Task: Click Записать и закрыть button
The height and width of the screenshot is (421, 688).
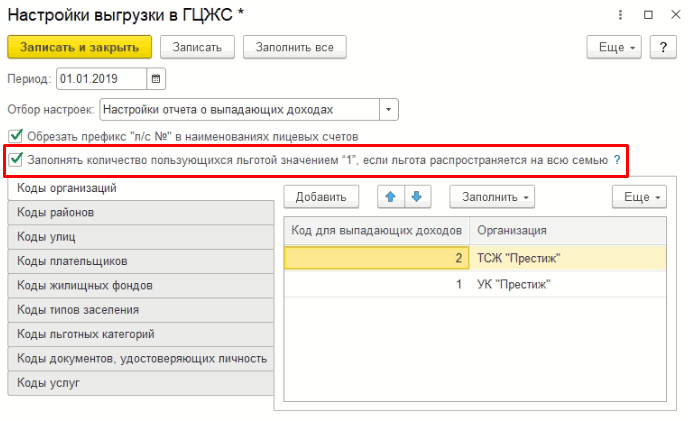Action: [79, 47]
